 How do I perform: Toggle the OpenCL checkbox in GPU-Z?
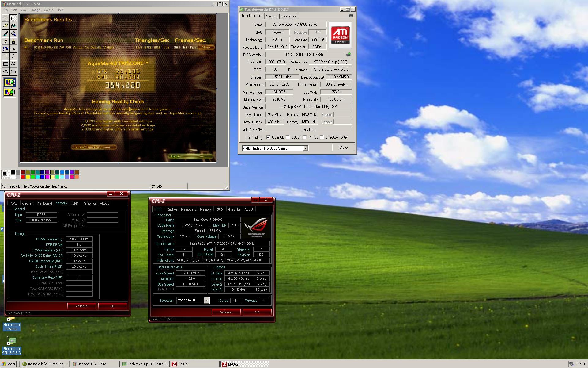click(x=268, y=137)
